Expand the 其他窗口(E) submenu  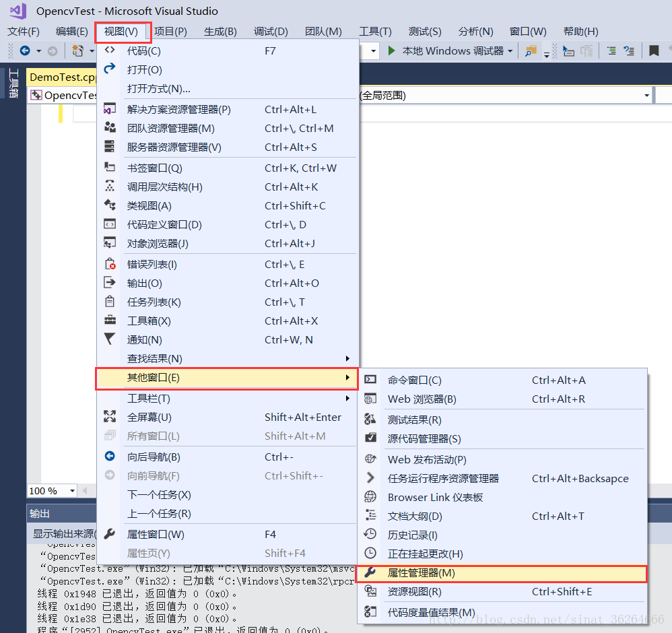pyautogui.click(x=347, y=377)
